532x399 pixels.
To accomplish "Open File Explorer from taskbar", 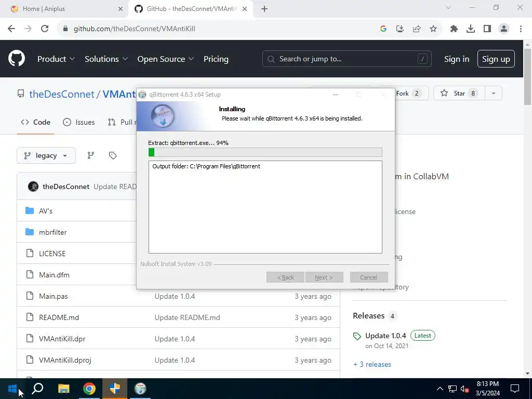I will [x=63, y=389].
